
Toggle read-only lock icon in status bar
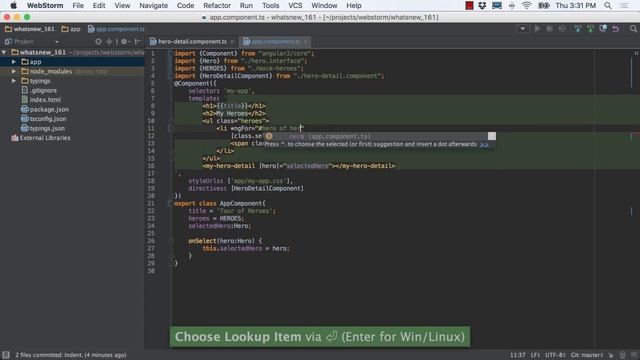611,355
